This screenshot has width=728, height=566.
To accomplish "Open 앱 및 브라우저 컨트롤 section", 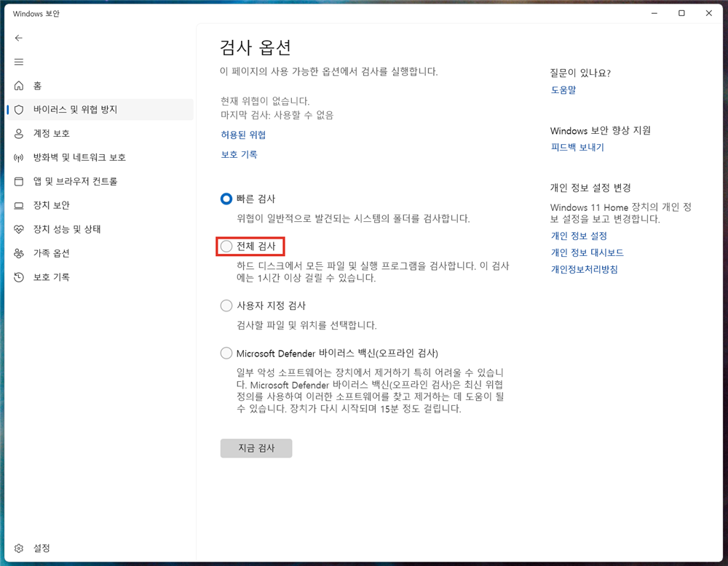I will click(x=100, y=181).
